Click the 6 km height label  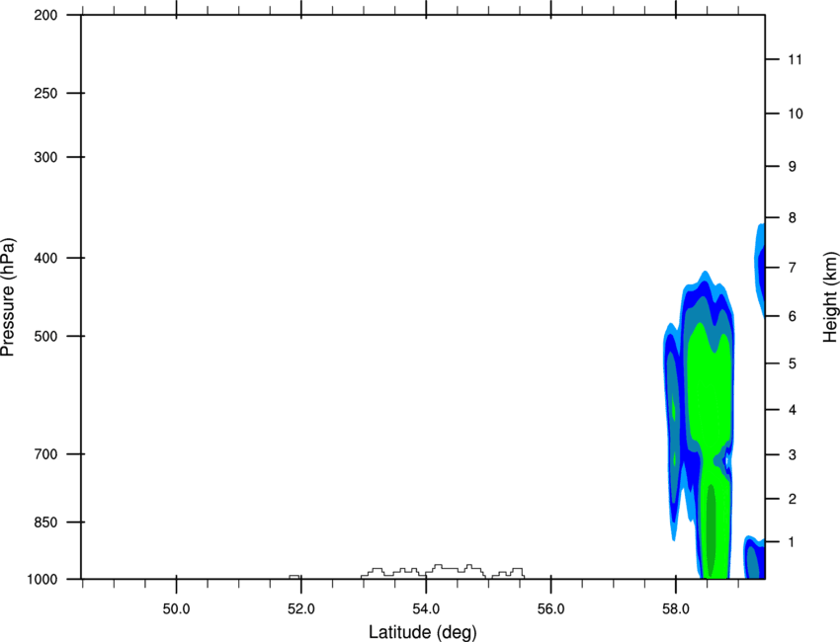(793, 316)
